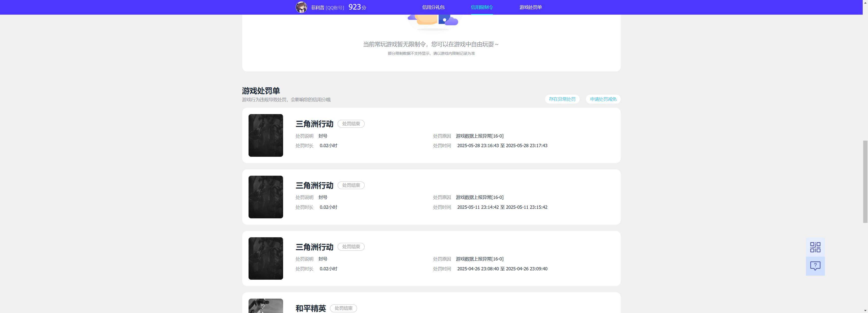
Task: Switch to 信用限制令 tab
Action: point(481,7)
